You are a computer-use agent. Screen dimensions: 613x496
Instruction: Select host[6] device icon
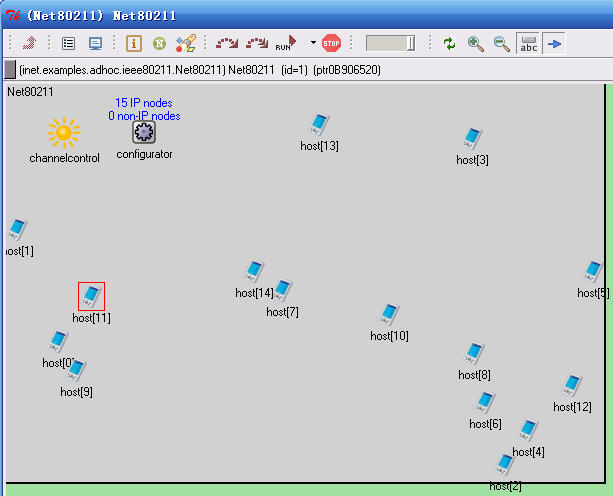click(485, 402)
